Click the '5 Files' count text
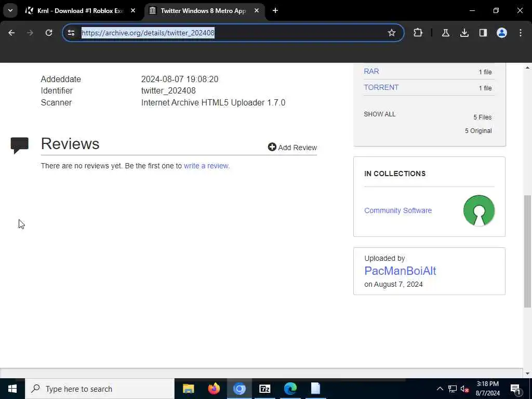The image size is (532, 399). pyautogui.click(x=483, y=117)
